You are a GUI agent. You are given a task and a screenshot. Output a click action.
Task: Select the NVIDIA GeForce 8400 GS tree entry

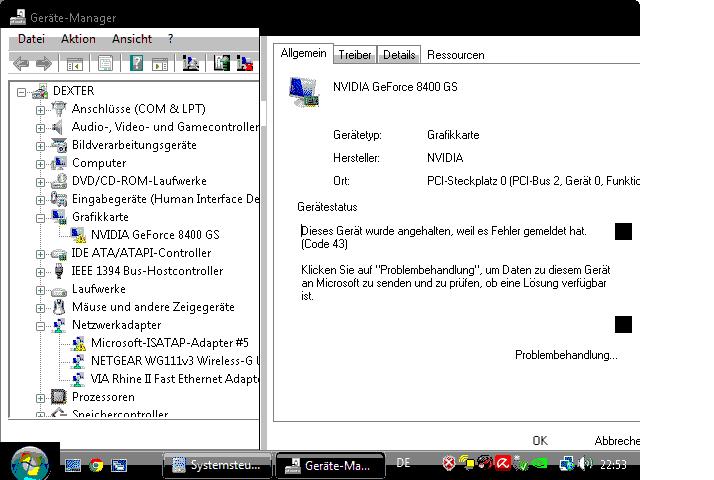pyautogui.click(x=155, y=235)
